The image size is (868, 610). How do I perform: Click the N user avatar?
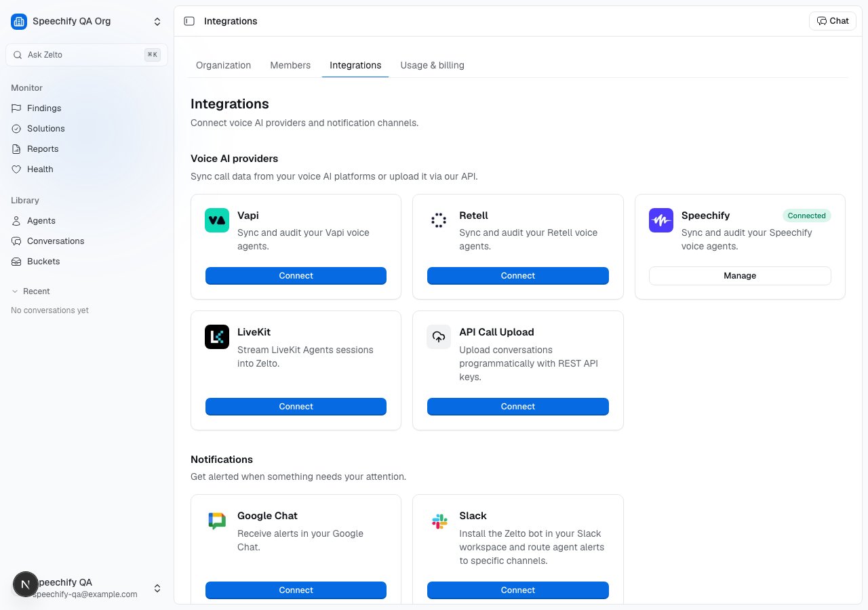tap(26, 584)
